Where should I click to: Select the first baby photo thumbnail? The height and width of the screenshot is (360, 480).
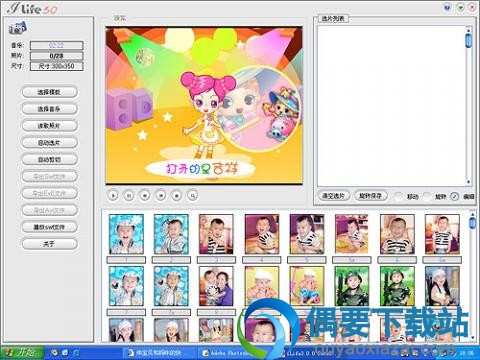[x=126, y=234]
